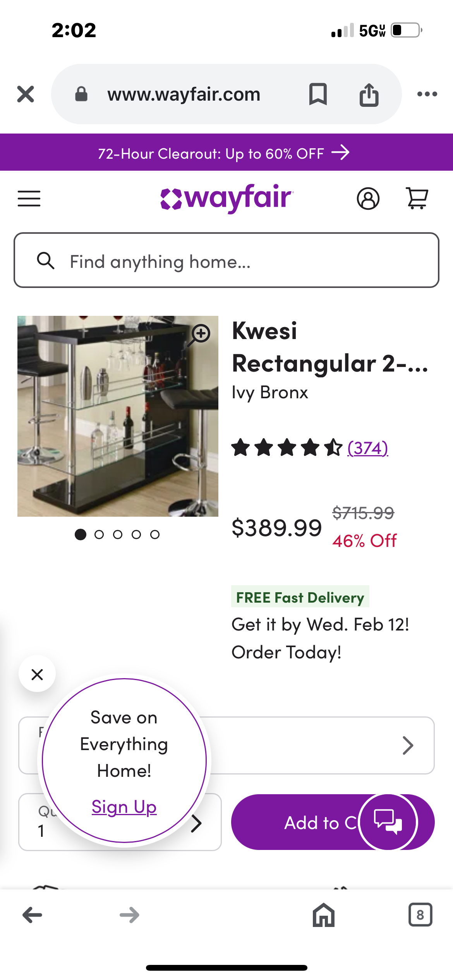Open the live chat bubble
The height and width of the screenshot is (980, 453).
click(388, 821)
